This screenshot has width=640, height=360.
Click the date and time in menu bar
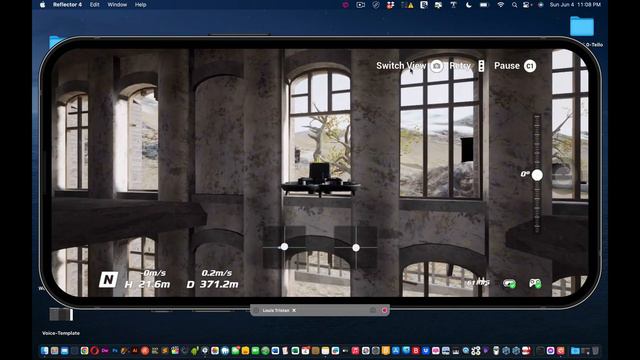coord(575,4)
